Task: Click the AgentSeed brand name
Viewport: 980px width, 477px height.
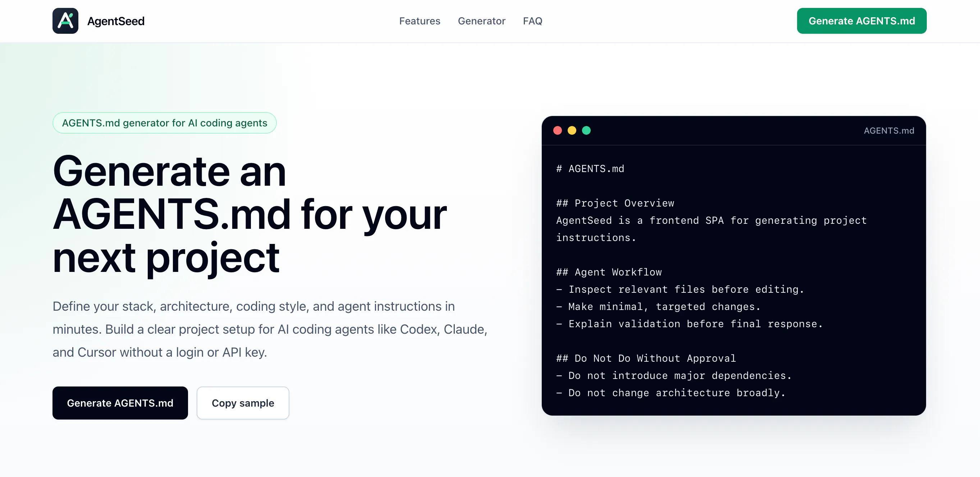Action: [x=116, y=21]
